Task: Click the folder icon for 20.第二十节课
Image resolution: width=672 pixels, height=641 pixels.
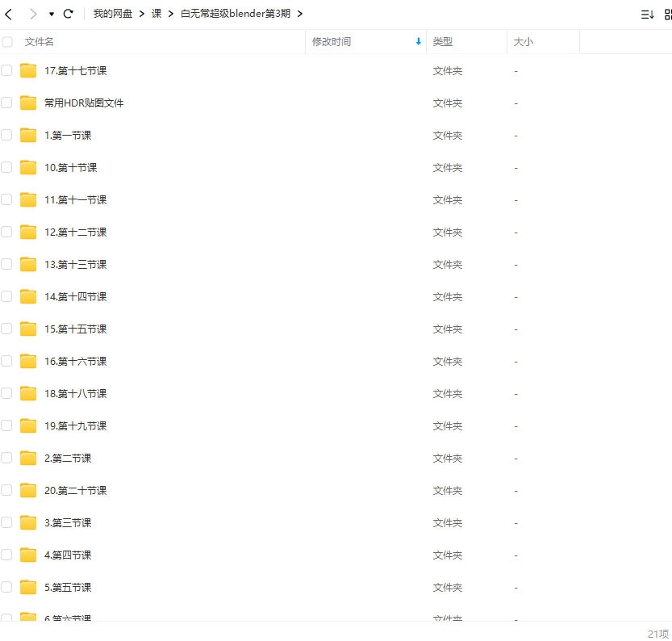Action: coord(28,490)
